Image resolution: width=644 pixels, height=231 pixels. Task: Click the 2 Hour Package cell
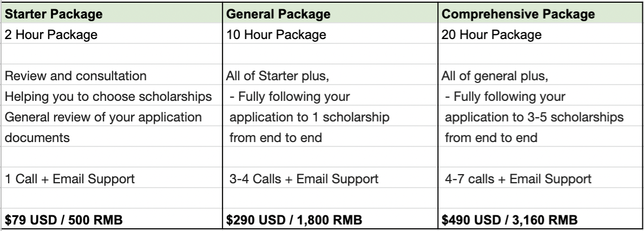coord(111,36)
